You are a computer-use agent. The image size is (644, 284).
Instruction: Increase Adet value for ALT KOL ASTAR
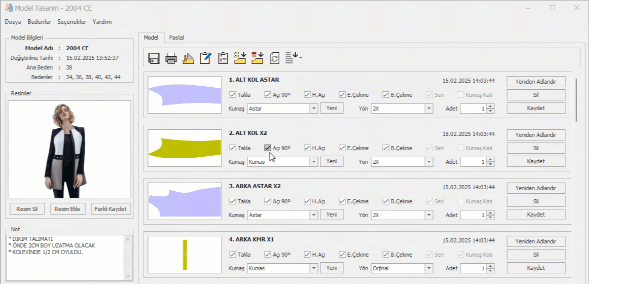pyautogui.click(x=490, y=106)
